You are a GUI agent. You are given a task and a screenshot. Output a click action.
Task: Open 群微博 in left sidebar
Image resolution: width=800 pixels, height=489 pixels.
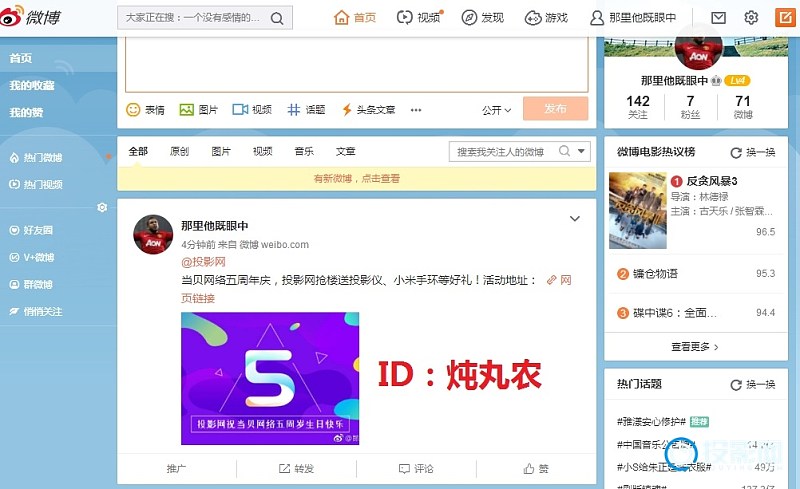pos(31,284)
